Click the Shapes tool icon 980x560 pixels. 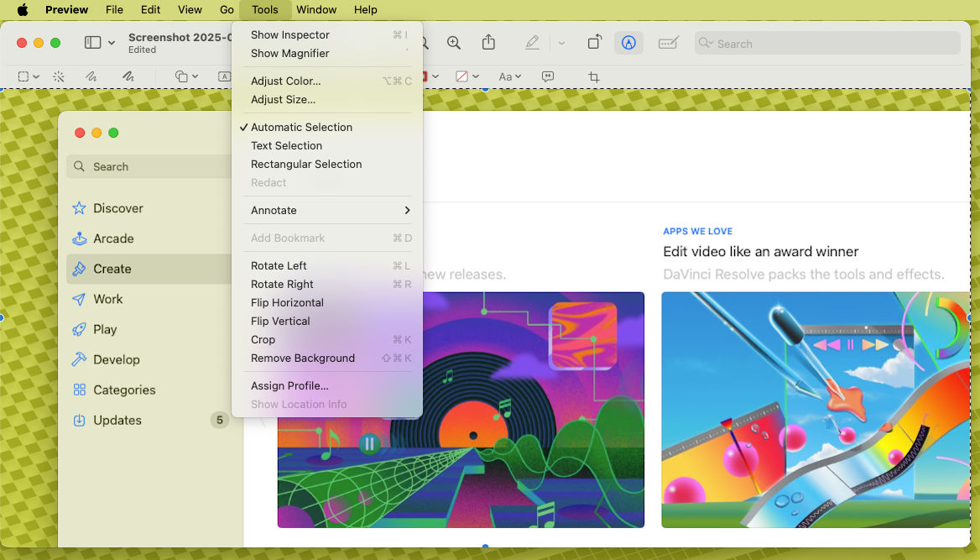click(181, 76)
